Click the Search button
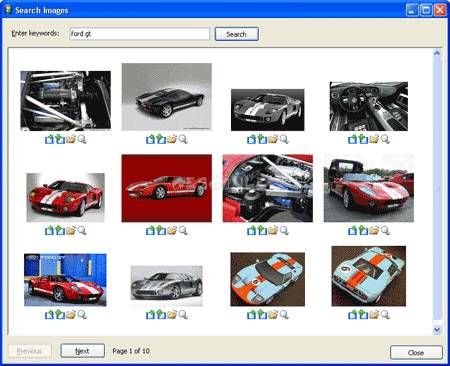 (237, 34)
